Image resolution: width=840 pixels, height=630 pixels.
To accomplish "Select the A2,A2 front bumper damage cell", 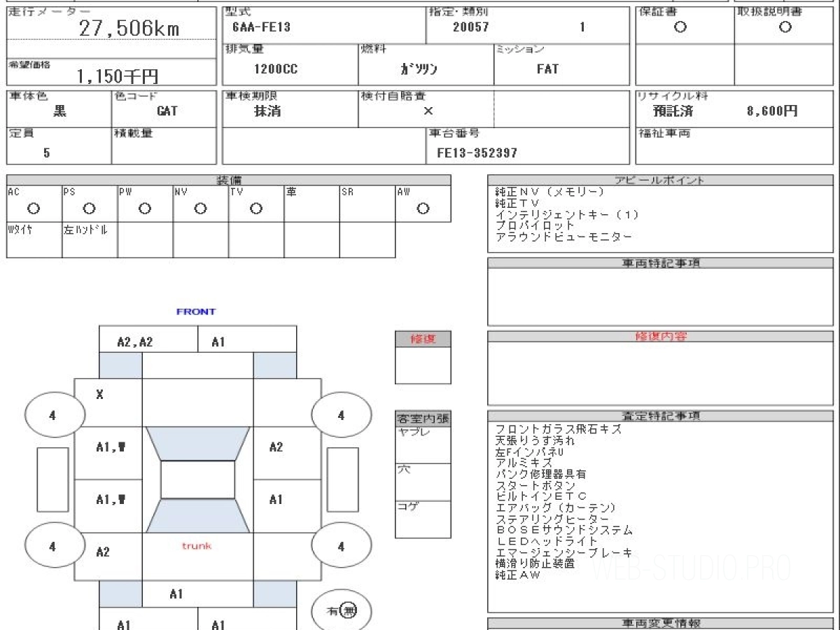I will 134,342.
